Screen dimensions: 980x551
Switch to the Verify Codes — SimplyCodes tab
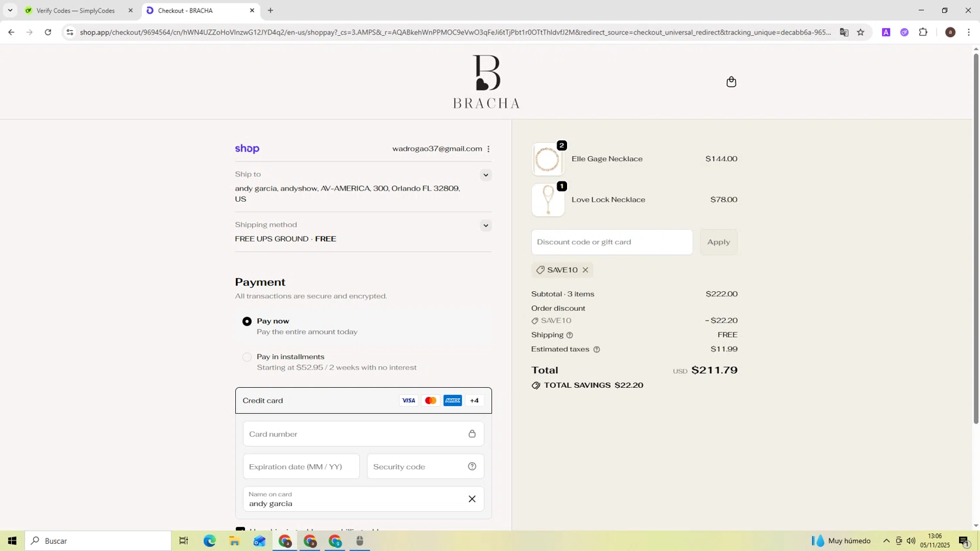(79, 10)
